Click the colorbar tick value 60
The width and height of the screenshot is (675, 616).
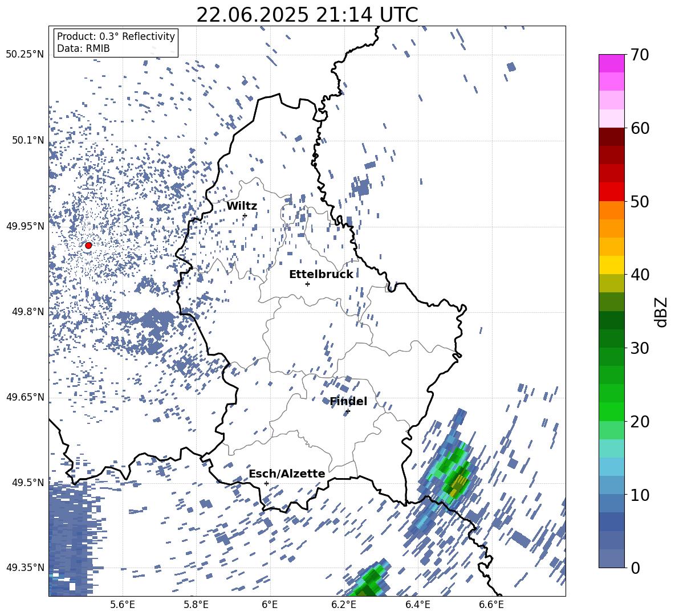pyautogui.click(x=640, y=128)
